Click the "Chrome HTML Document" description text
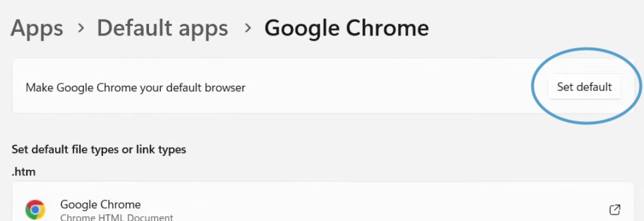Viewport: 644px width, 221px height. click(x=116, y=217)
